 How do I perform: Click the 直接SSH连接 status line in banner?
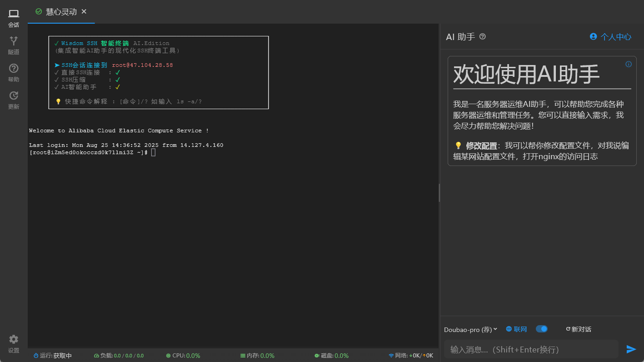point(87,72)
